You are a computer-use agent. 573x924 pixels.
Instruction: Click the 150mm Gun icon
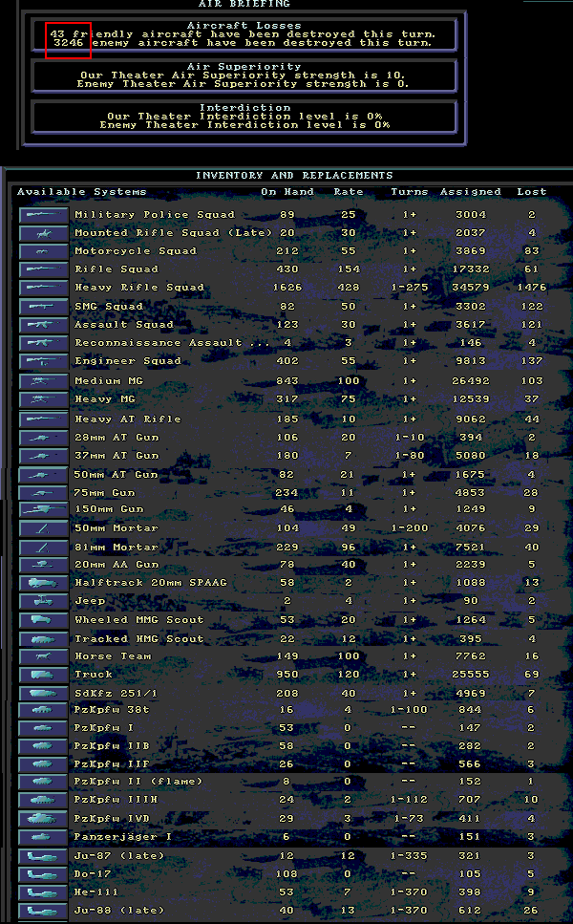(x=44, y=509)
